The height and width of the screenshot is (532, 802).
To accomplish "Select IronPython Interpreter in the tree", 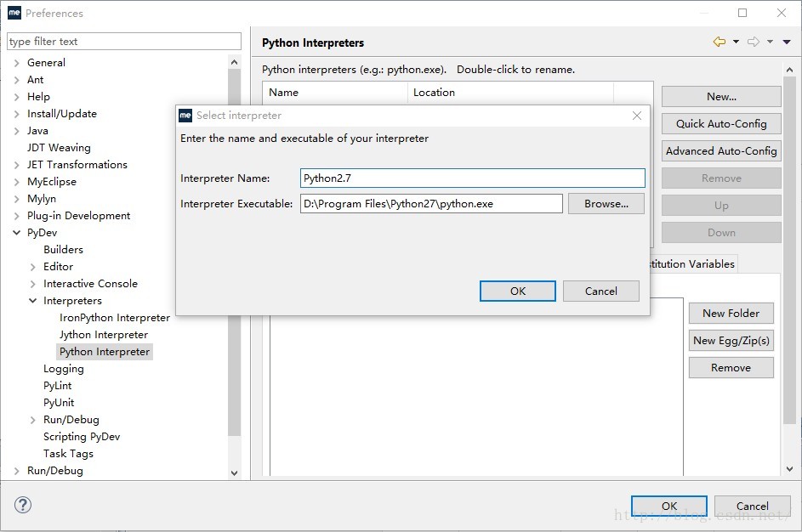I will tap(115, 318).
